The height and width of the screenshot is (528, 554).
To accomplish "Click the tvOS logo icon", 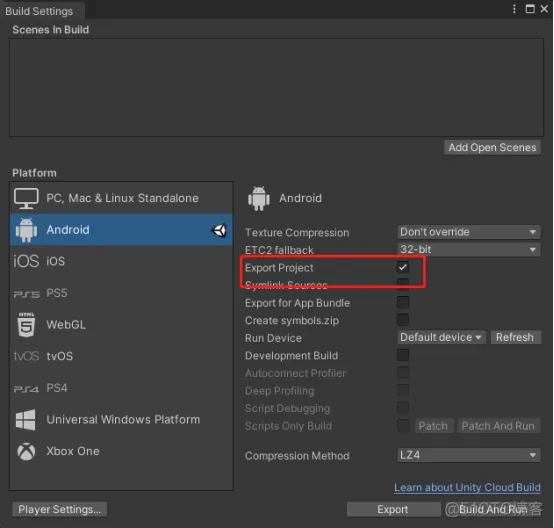I will [x=26, y=356].
